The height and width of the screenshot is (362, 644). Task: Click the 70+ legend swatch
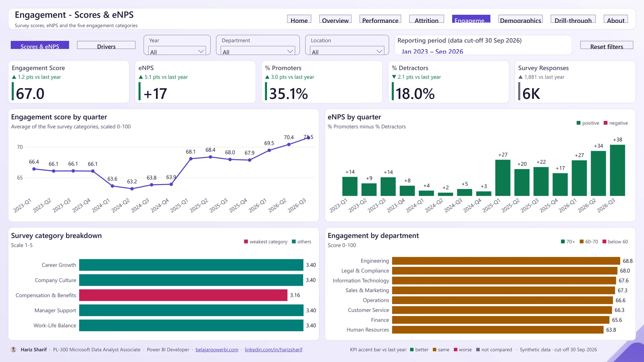(x=563, y=242)
